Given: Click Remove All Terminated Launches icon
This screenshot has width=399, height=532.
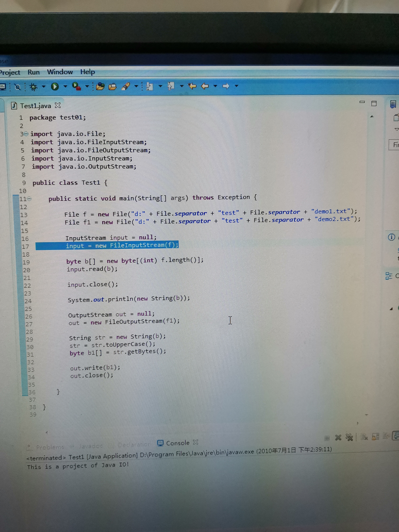Looking at the screenshot, I should (x=349, y=437).
